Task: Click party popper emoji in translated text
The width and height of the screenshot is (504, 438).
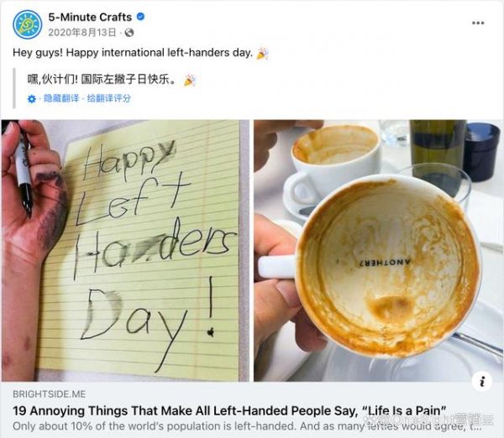Action: [x=190, y=81]
